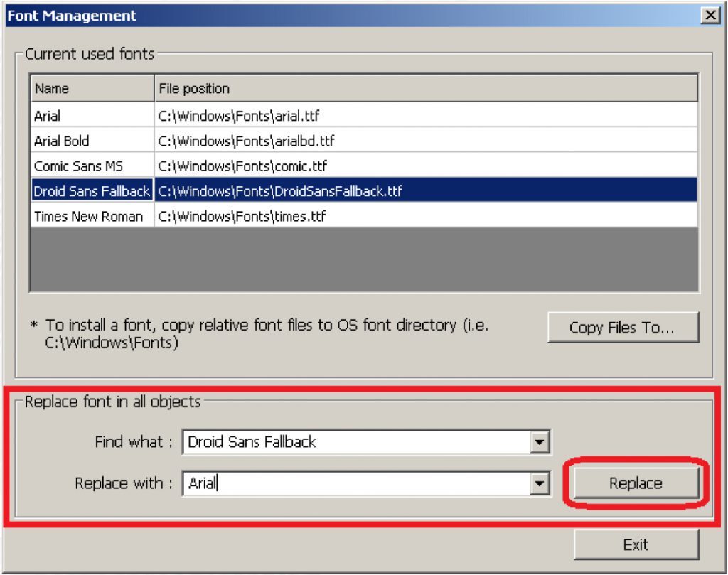
Task: Click the Copy Files To... button
Action: tap(623, 328)
